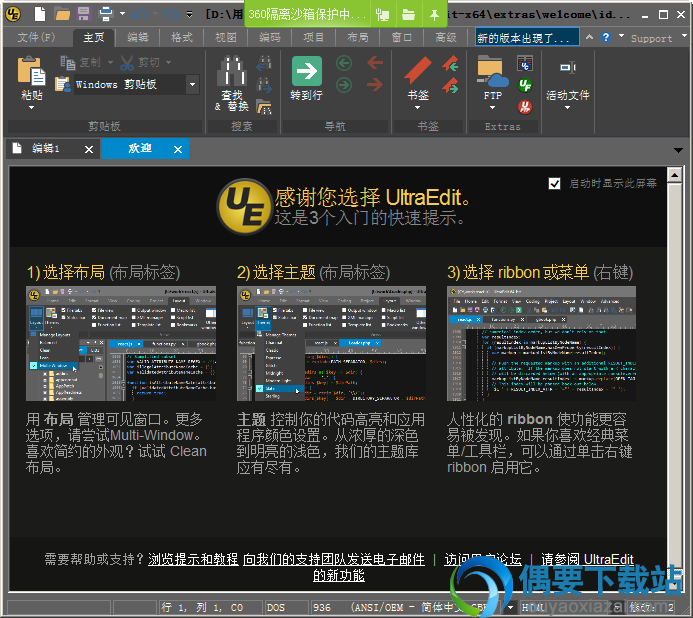Expand the 粘贴 dropdown arrow
This screenshot has height=618, width=693.
tap(31, 107)
